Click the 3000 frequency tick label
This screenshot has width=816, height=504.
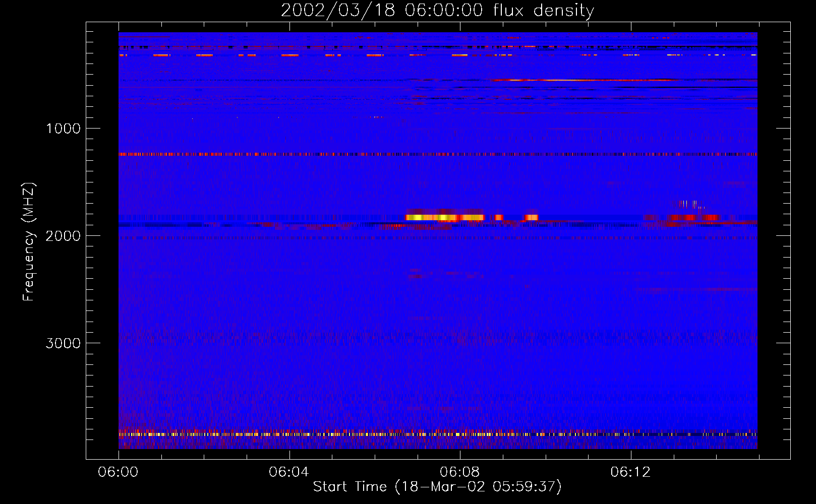[63, 343]
